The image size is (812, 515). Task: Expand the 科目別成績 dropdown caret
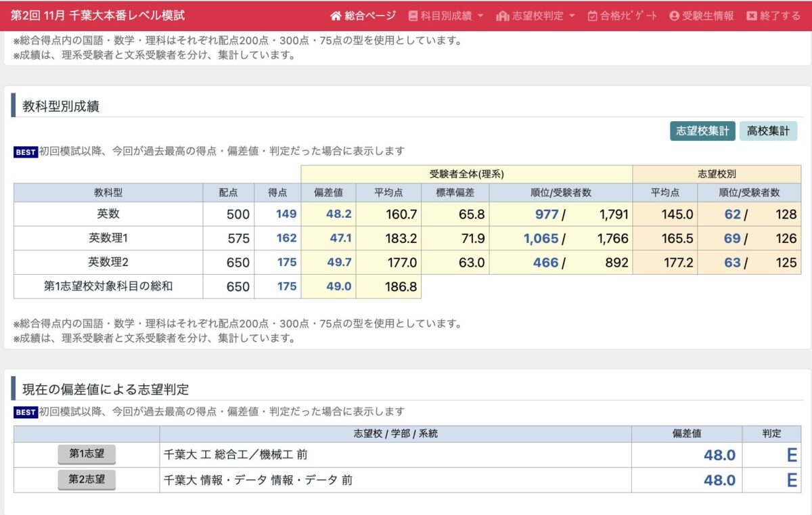pos(480,16)
